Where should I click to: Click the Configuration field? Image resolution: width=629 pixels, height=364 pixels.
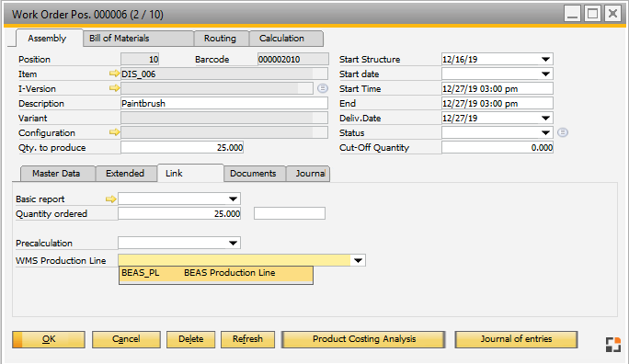coord(224,132)
